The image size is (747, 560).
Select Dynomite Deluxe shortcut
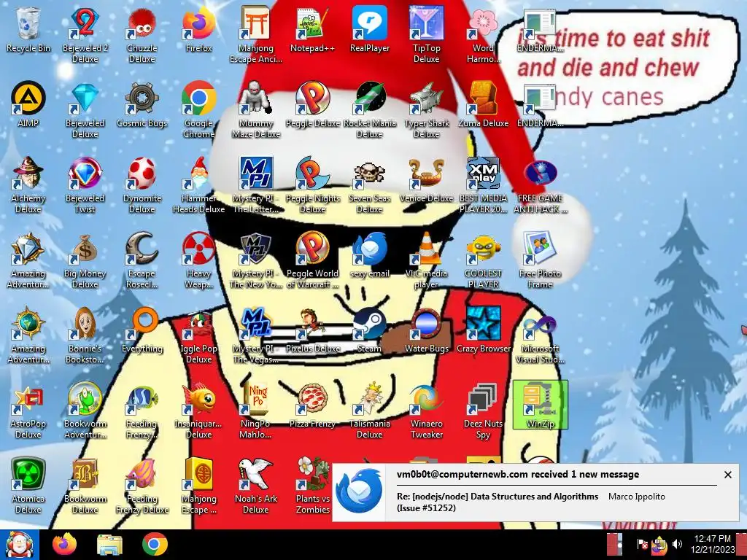coord(142,185)
